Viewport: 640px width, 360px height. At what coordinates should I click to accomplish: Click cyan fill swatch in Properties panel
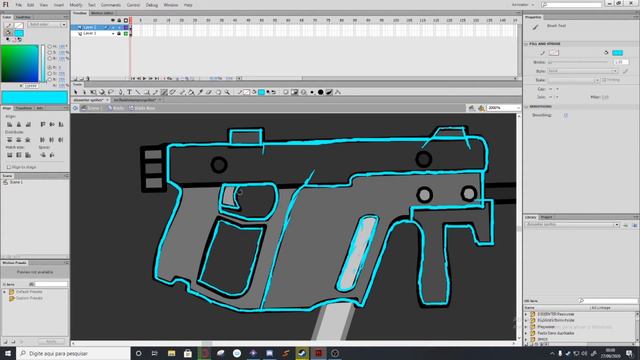click(617, 53)
